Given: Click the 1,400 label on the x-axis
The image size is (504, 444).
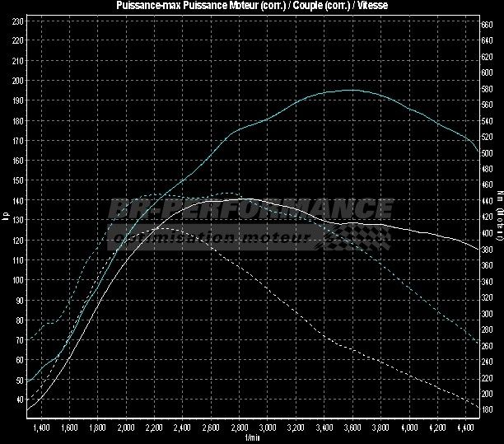Looking at the screenshot, I should point(40,428).
